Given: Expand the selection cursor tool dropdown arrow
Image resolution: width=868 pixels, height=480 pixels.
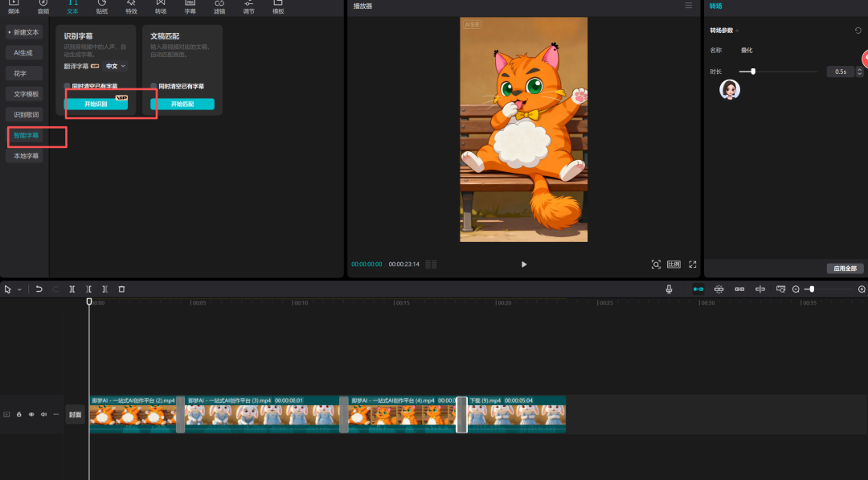Looking at the screenshot, I should tap(19, 289).
